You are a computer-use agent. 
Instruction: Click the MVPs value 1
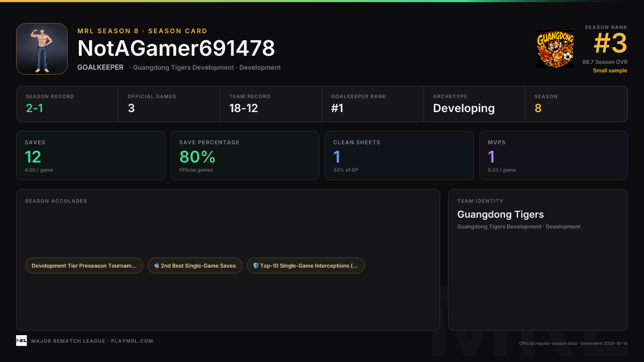[492, 157]
